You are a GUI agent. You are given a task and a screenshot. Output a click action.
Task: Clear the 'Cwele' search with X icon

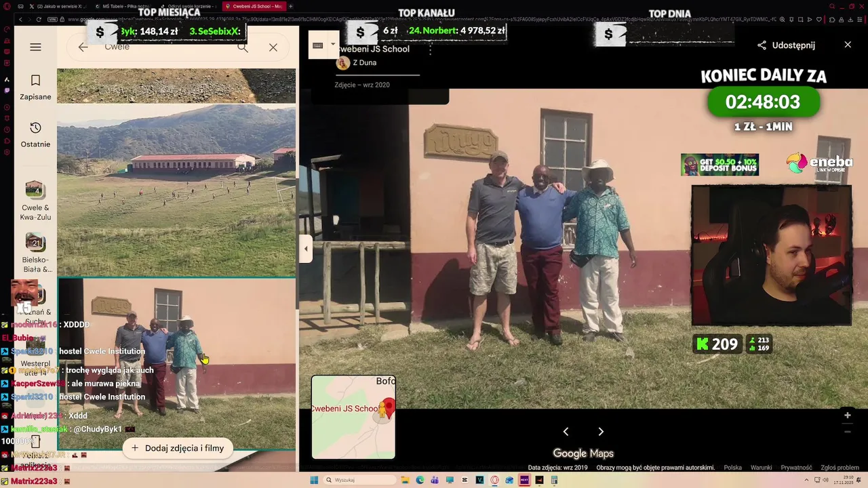pos(273,47)
